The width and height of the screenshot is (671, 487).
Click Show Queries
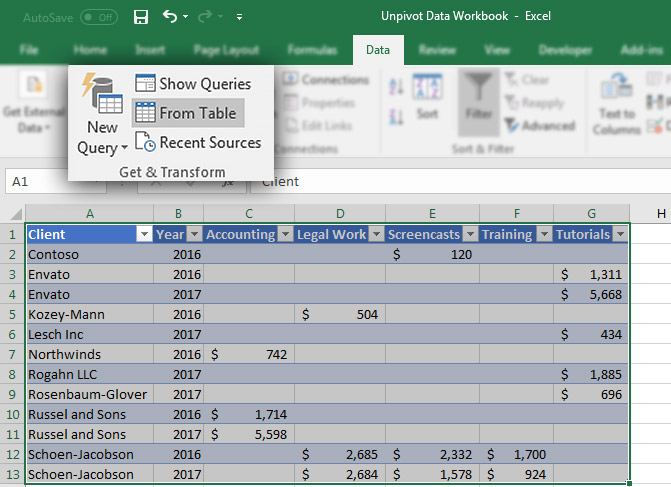coord(193,83)
